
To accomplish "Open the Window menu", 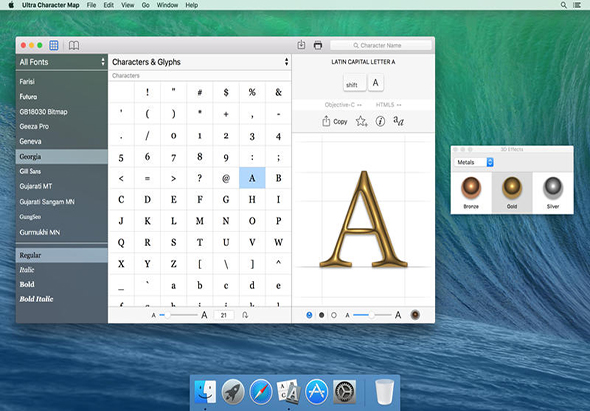I will [x=167, y=5].
